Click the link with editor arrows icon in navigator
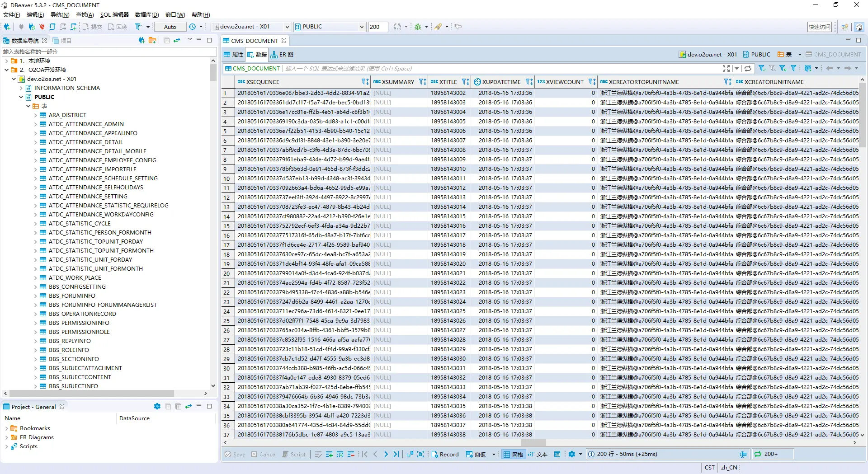The width and height of the screenshot is (868, 474). click(x=177, y=40)
